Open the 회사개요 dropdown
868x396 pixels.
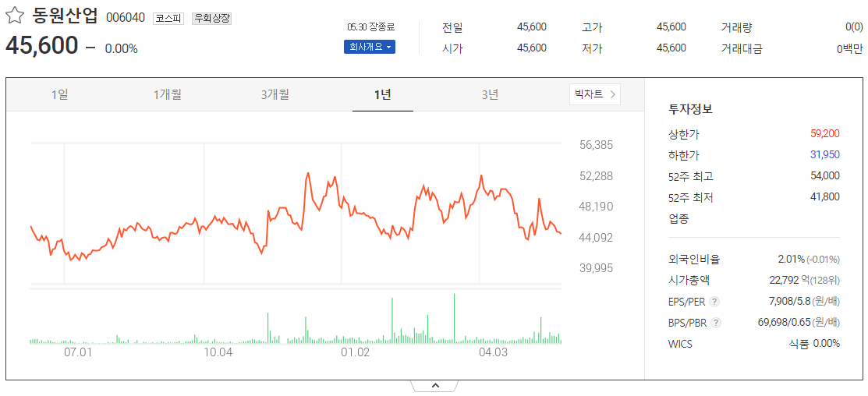[x=369, y=47]
